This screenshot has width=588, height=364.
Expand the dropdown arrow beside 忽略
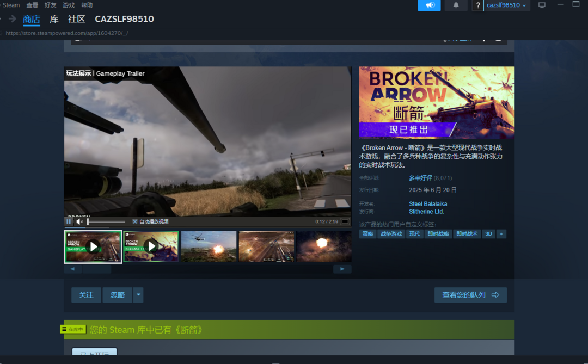click(x=138, y=295)
